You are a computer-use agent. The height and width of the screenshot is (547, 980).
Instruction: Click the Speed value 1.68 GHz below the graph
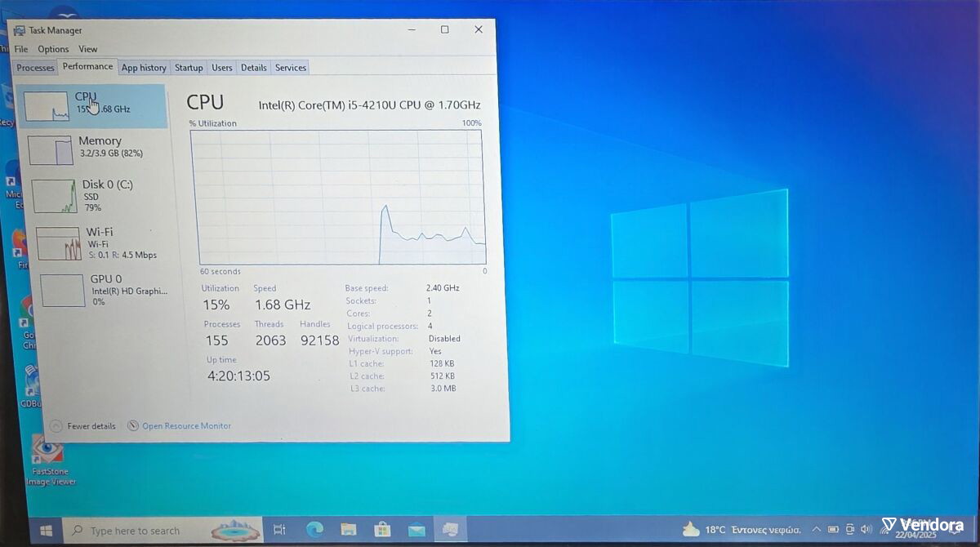tap(283, 305)
